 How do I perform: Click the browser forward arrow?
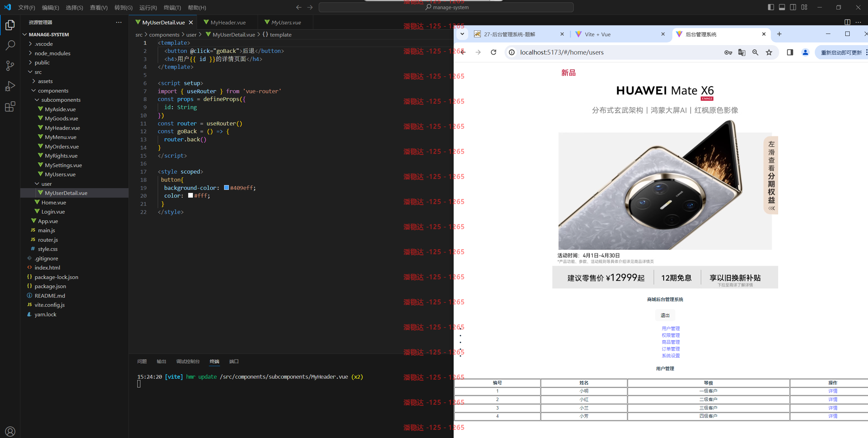click(478, 52)
